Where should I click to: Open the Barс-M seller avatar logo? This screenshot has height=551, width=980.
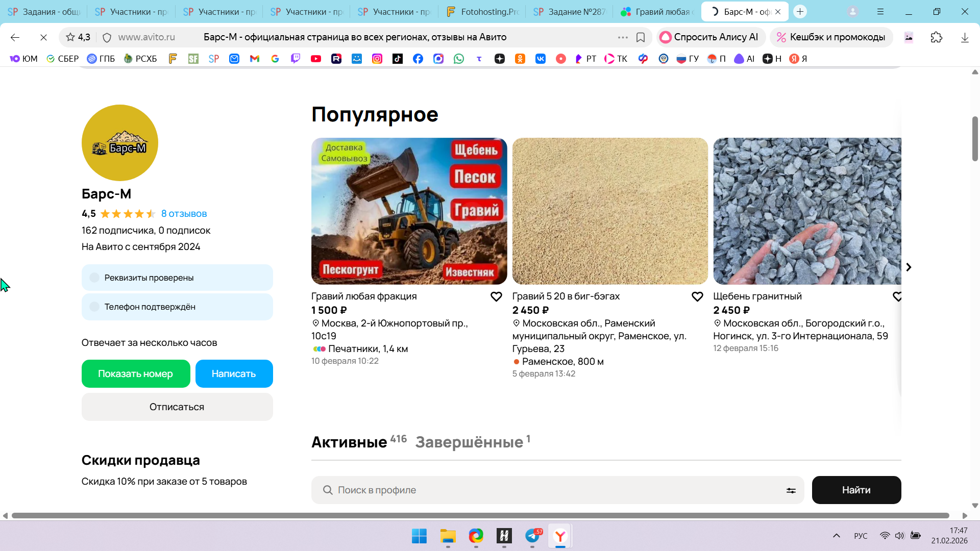pyautogui.click(x=120, y=143)
